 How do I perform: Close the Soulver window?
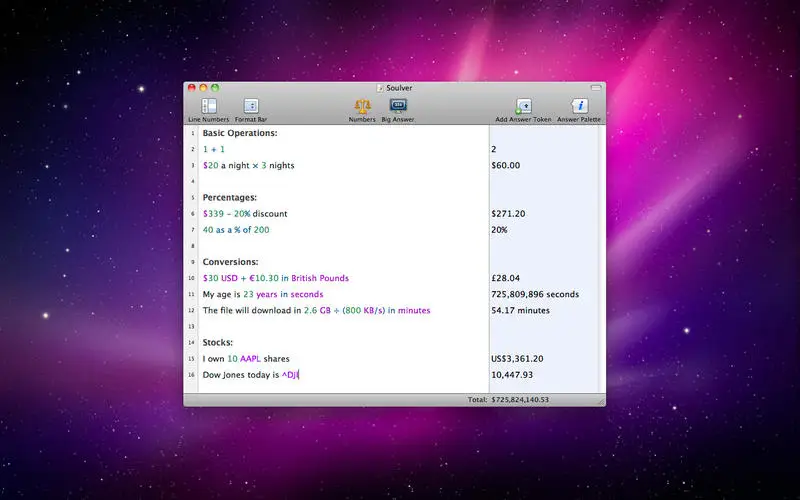click(192, 88)
